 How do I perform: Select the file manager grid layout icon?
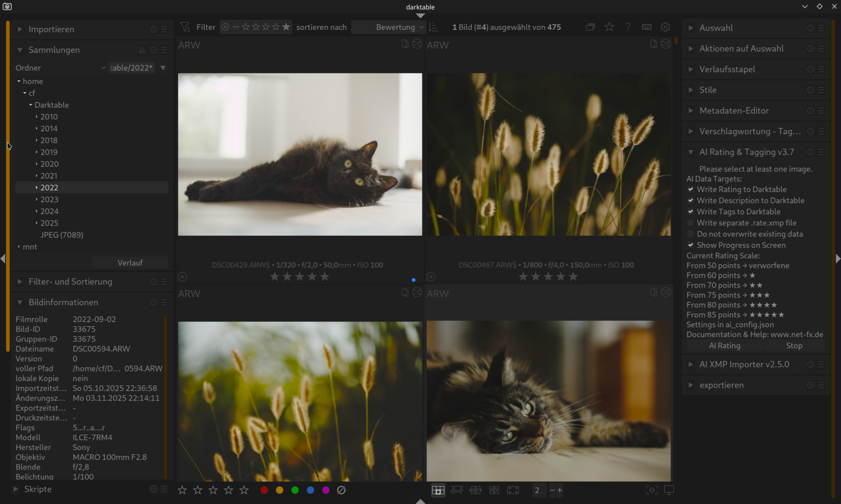(x=438, y=490)
